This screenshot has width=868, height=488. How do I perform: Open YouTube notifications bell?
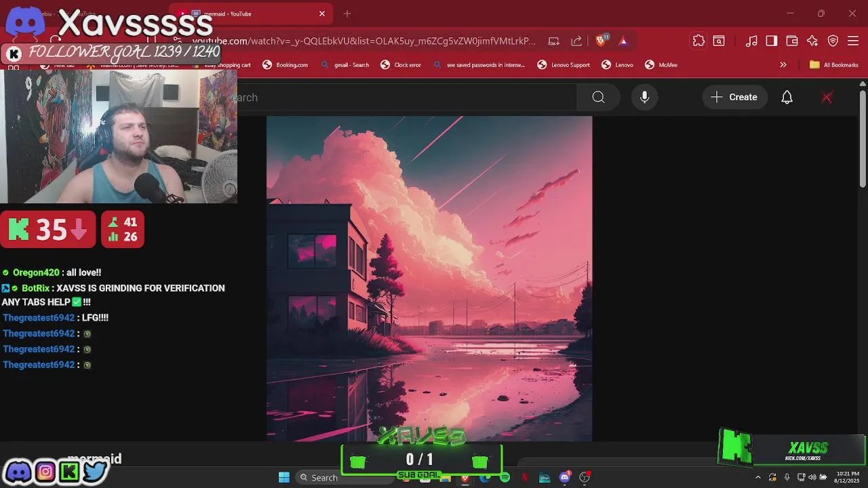tap(787, 97)
